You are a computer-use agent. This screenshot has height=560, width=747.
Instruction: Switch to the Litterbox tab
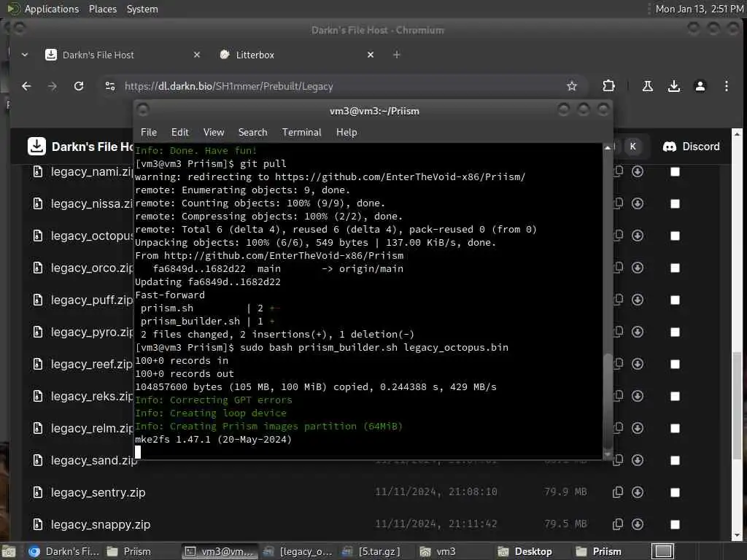click(296, 55)
